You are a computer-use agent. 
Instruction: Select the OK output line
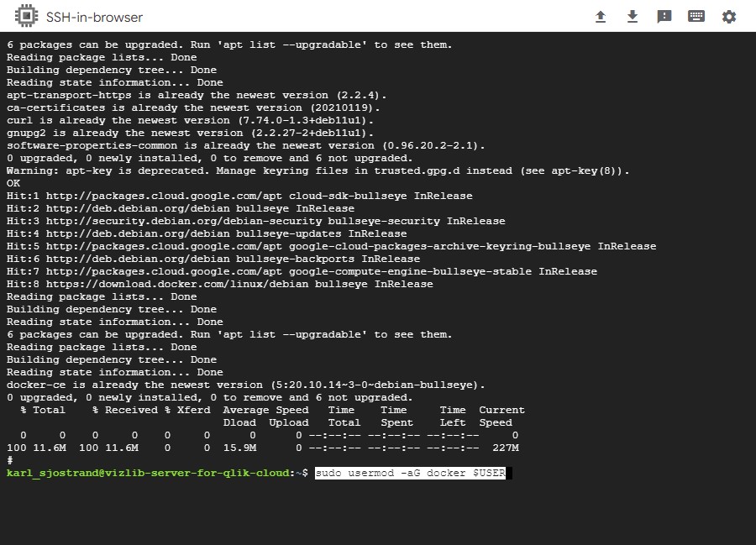coord(13,184)
